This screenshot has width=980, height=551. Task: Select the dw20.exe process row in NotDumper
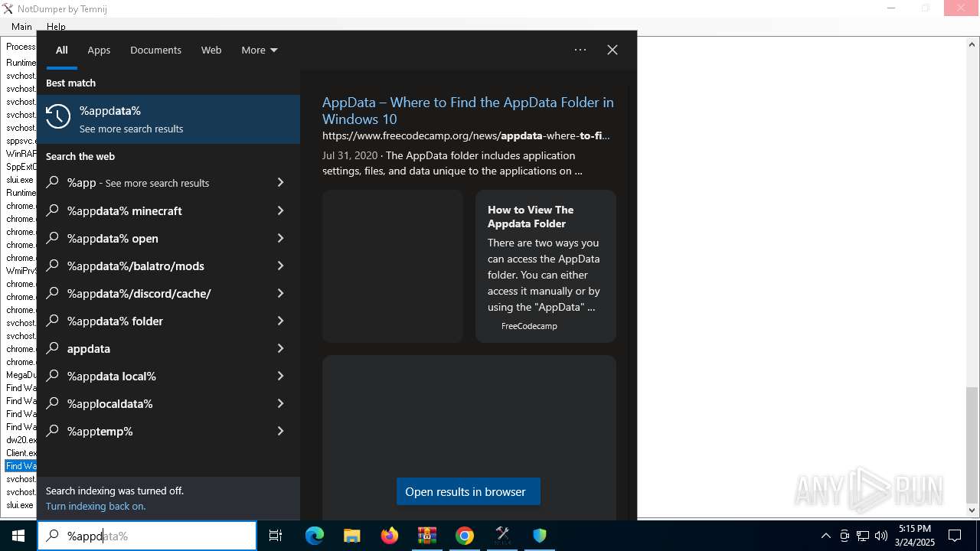pyautogui.click(x=21, y=440)
